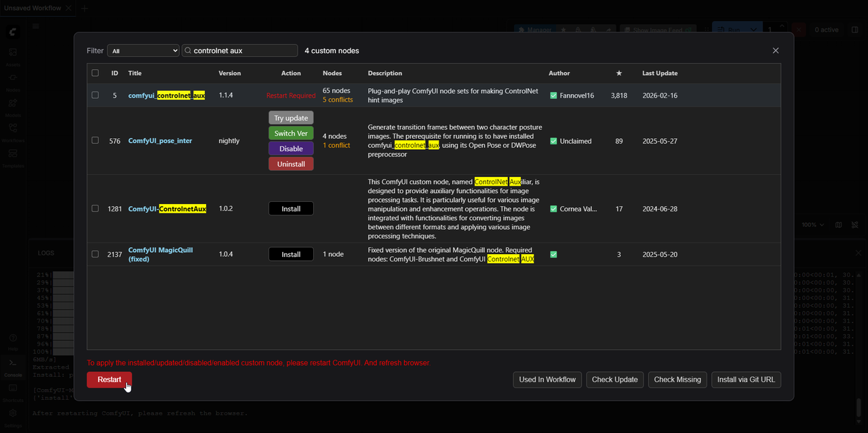868x433 pixels.
Task: Click the Check Update button
Action: pos(614,379)
